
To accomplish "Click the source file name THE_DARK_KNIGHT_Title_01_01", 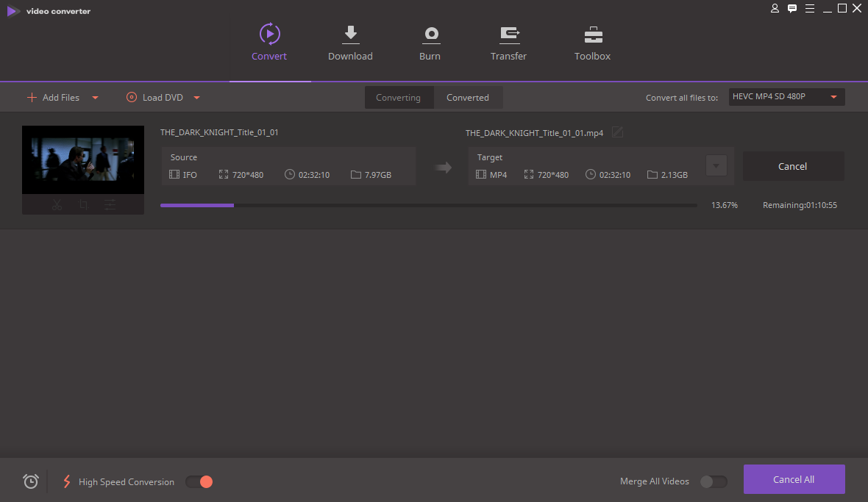I will [219, 133].
